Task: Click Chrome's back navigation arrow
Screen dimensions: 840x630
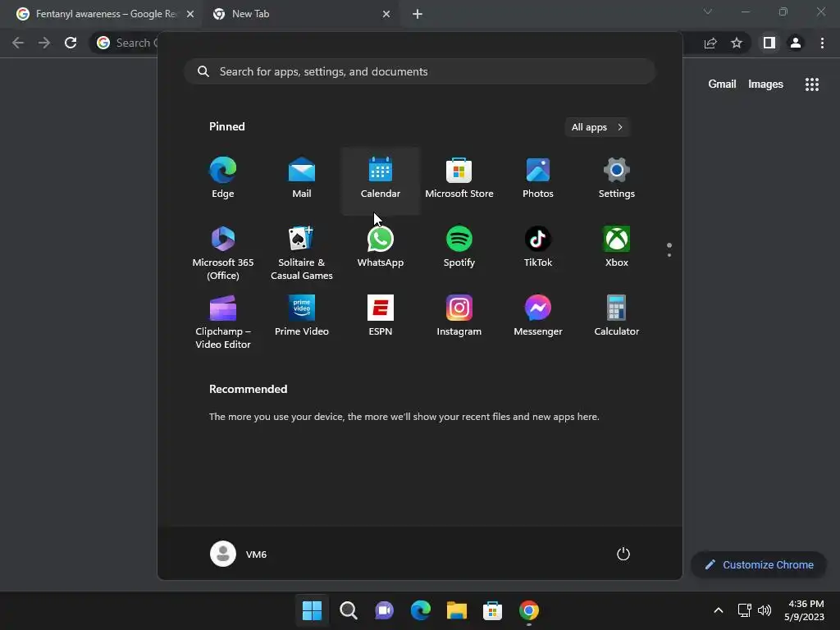Action: click(x=18, y=43)
